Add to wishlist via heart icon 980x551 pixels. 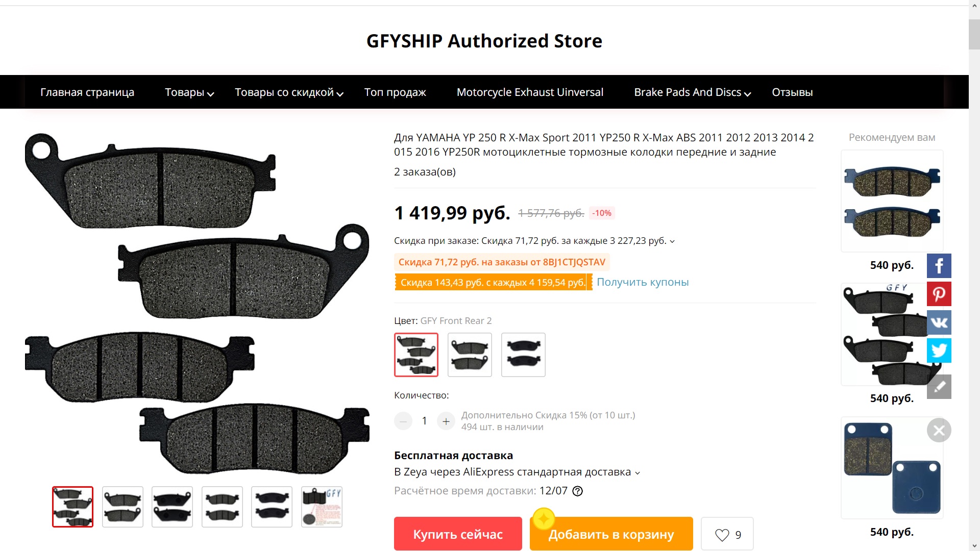[x=727, y=534]
